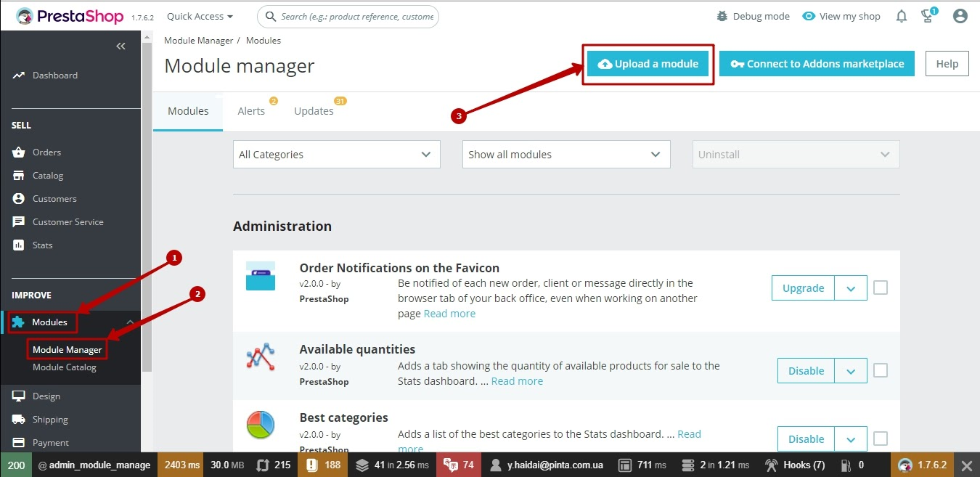Viewport: 980px width, 477px height.
Task: Tick the Order Notifications on the Favicon checkbox
Action: [880, 288]
